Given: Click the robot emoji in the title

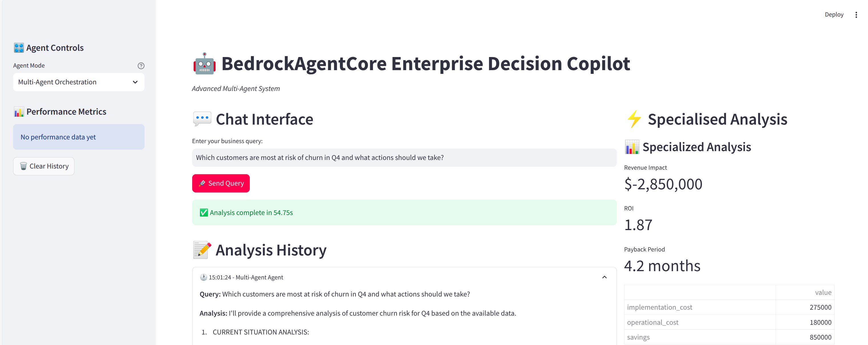Looking at the screenshot, I should click(204, 64).
